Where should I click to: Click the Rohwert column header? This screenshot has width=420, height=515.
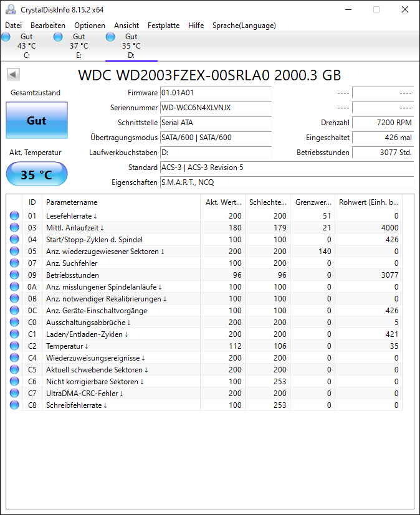point(368,202)
